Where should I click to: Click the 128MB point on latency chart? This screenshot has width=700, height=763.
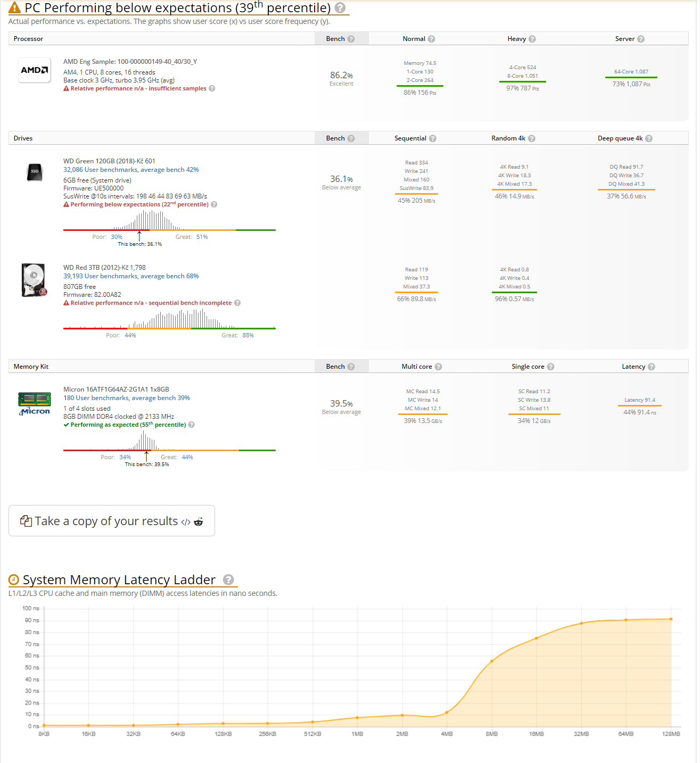(671, 619)
